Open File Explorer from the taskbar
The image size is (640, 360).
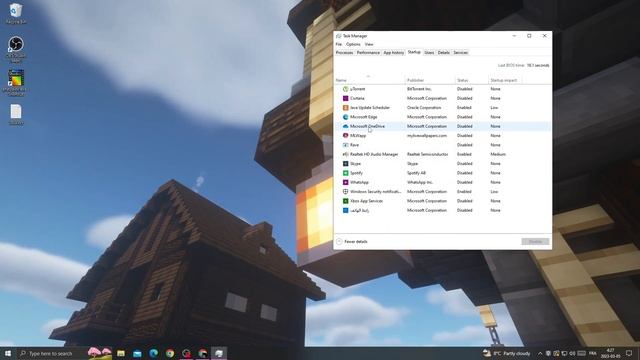[121, 353]
